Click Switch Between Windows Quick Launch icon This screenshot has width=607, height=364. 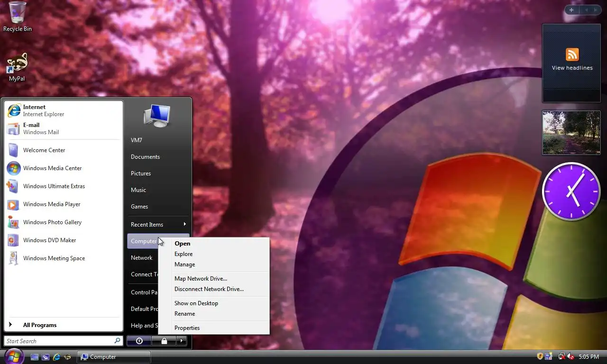tap(46, 357)
